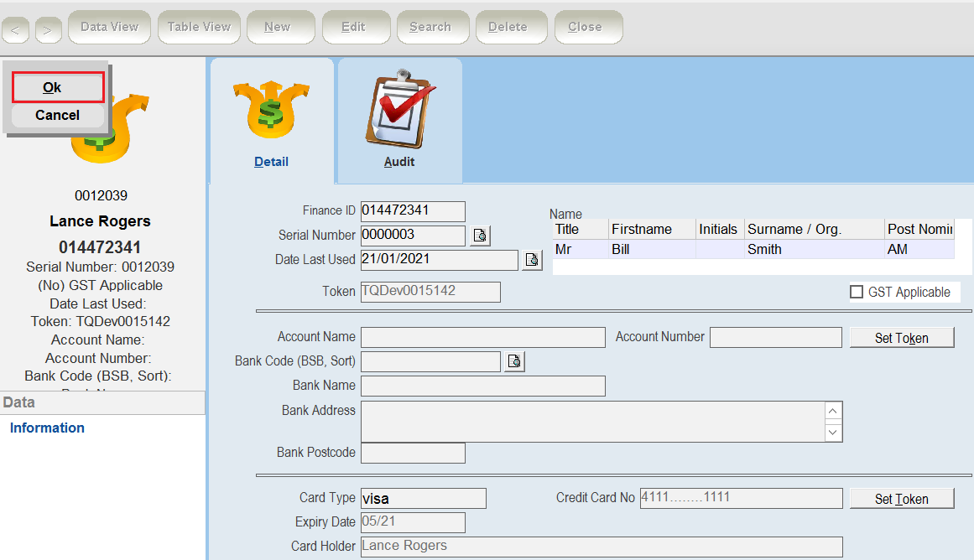
Task: Click the Initials column header
Action: pyautogui.click(x=720, y=229)
